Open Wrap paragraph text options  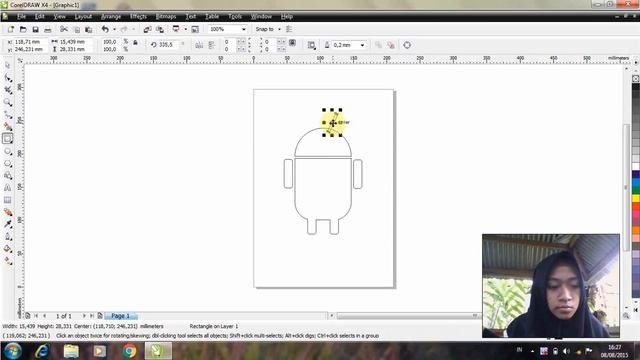(x=311, y=45)
